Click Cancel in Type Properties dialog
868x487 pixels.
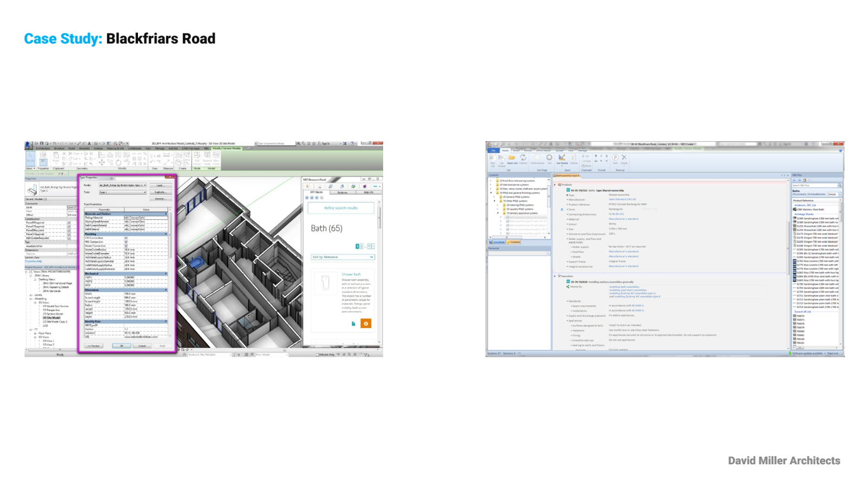click(142, 346)
